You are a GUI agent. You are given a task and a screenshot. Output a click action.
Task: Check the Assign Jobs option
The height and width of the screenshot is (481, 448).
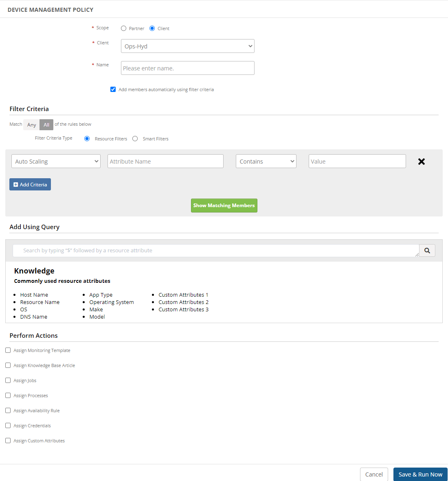tap(8, 380)
